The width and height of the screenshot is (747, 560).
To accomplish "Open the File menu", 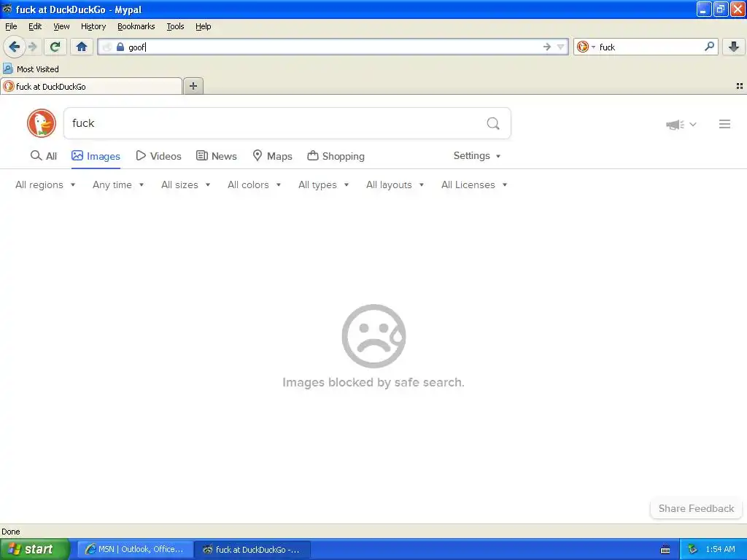I will (x=11, y=26).
